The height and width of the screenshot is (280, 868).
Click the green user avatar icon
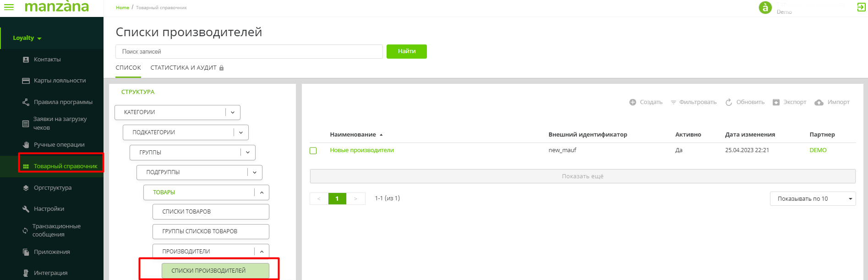pyautogui.click(x=765, y=7)
